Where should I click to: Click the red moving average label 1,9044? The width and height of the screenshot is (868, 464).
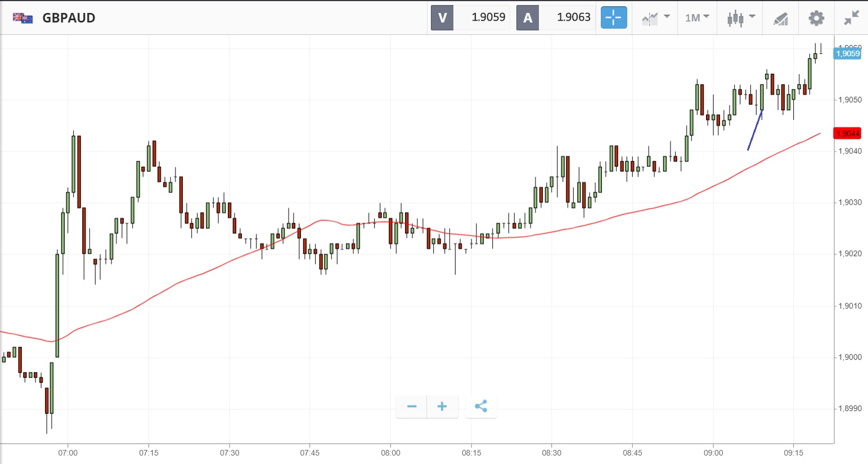coord(847,133)
